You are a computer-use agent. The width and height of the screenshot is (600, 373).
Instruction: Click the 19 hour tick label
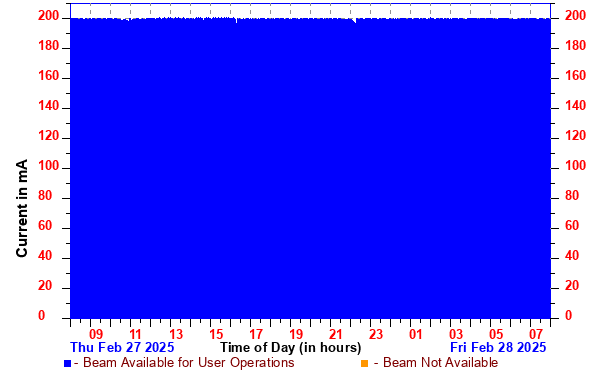point(296,334)
